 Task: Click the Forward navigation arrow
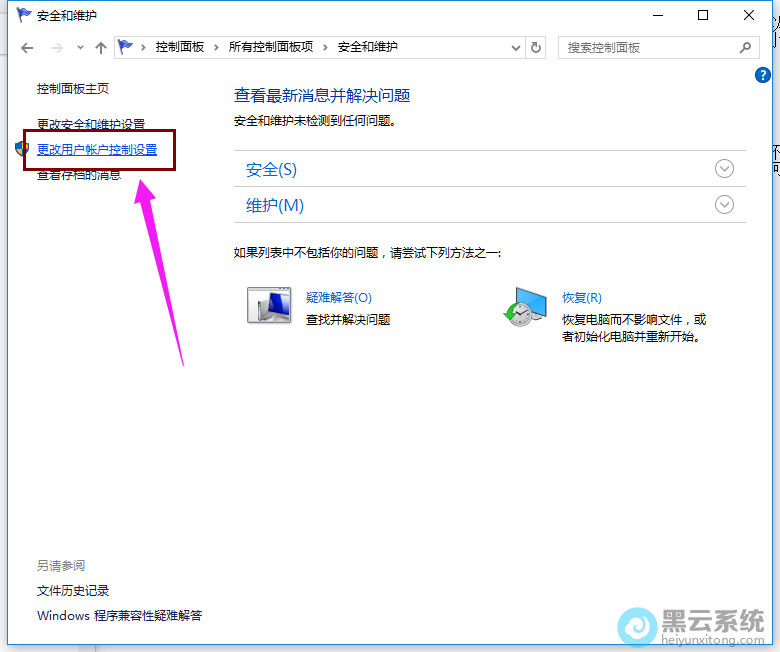point(56,48)
